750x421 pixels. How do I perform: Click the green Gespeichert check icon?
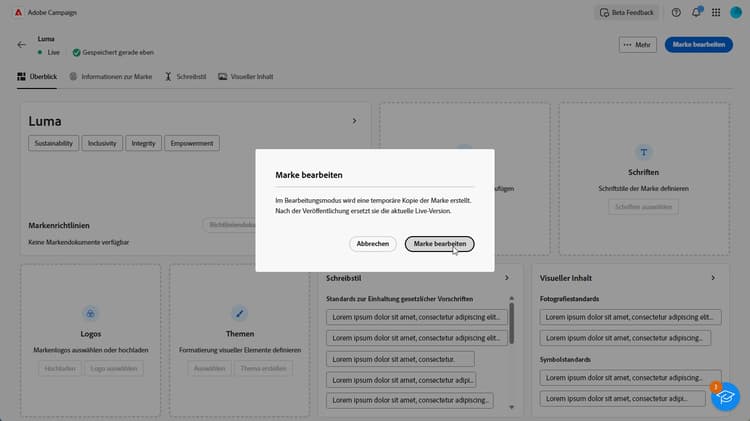pyautogui.click(x=76, y=53)
